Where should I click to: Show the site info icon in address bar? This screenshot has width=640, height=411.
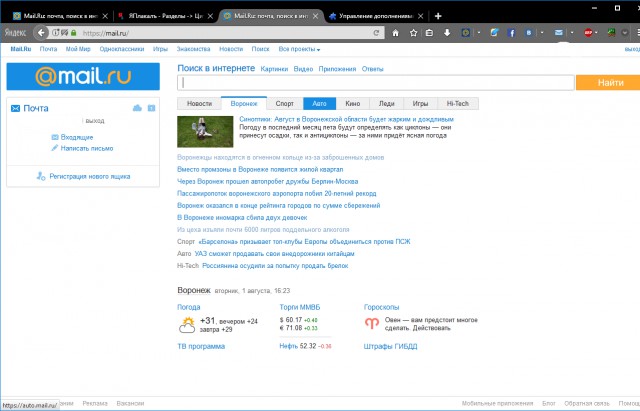pyautogui.click(x=56, y=33)
